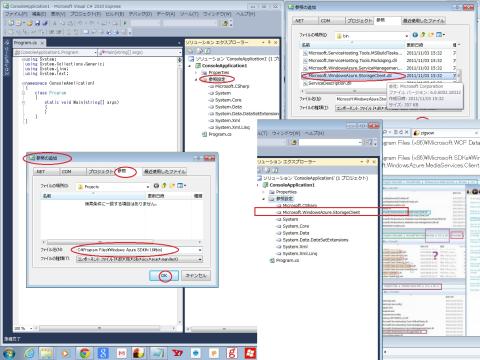The image size is (480, 360).
Task: Collapse the class Program outlining toggle
Action: 24,93
